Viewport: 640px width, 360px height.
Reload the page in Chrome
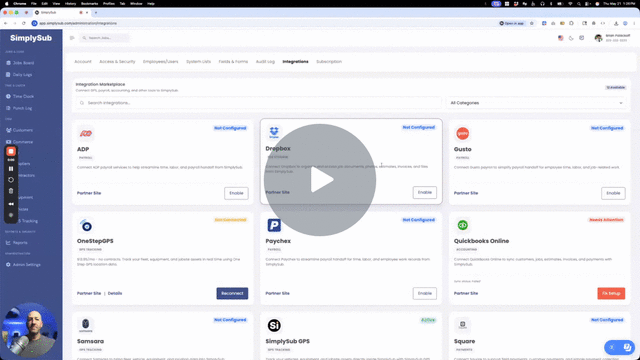click(24, 23)
